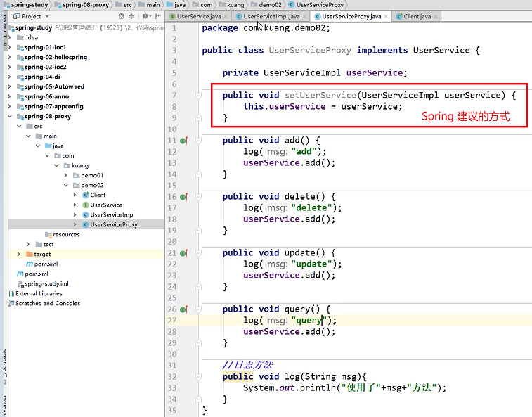
Task: Click the collapse-all icon in Project panel
Action: (x=131, y=16)
